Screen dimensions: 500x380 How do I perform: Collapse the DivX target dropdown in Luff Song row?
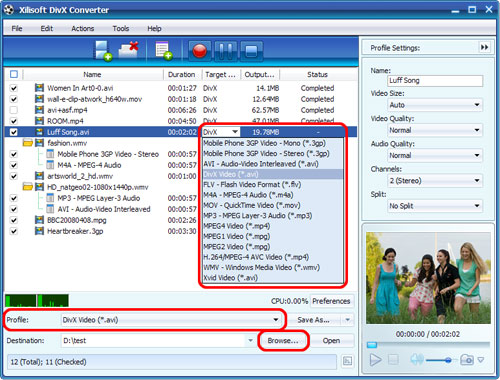235,132
